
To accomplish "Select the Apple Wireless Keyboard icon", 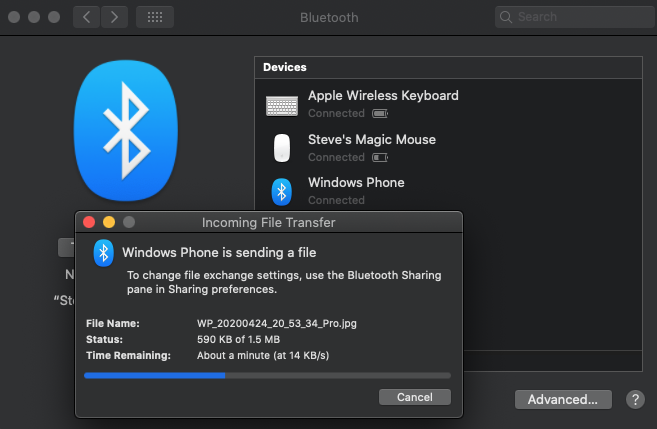I will 282,106.
